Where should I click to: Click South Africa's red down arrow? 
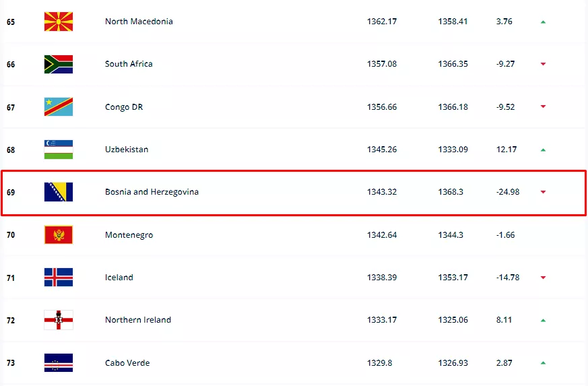(543, 64)
